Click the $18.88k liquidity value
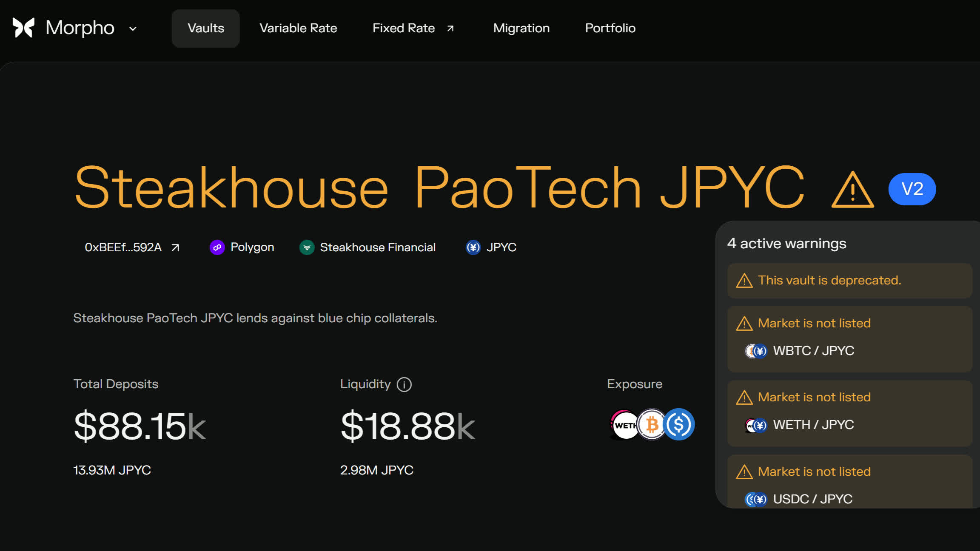 pyautogui.click(x=408, y=426)
